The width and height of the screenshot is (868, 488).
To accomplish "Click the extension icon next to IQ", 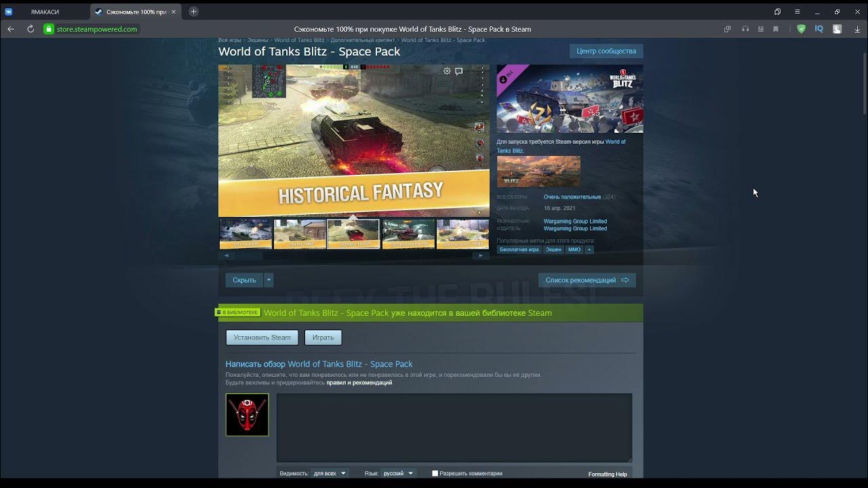I will tap(837, 29).
